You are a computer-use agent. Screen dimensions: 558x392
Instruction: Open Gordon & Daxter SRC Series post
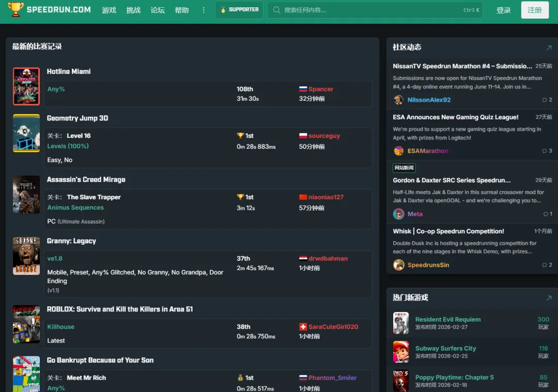452,180
